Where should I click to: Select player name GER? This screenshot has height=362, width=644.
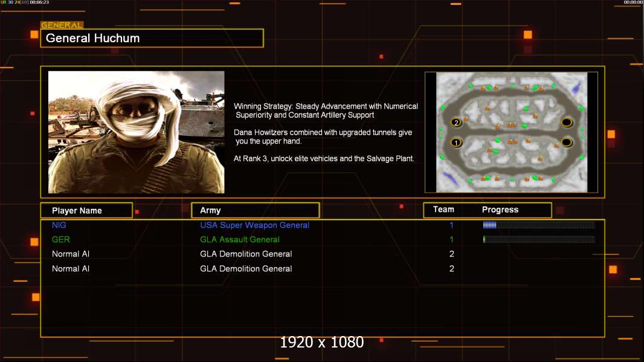point(61,240)
